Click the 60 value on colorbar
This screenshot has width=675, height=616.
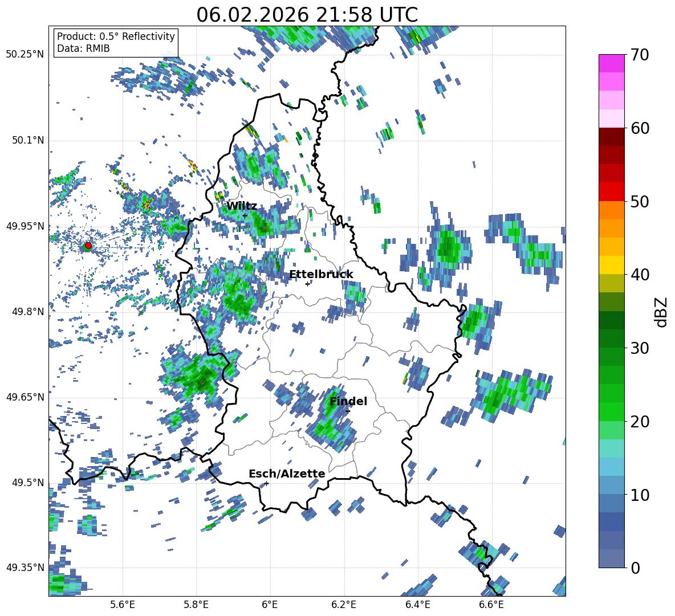pyautogui.click(x=640, y=128)
